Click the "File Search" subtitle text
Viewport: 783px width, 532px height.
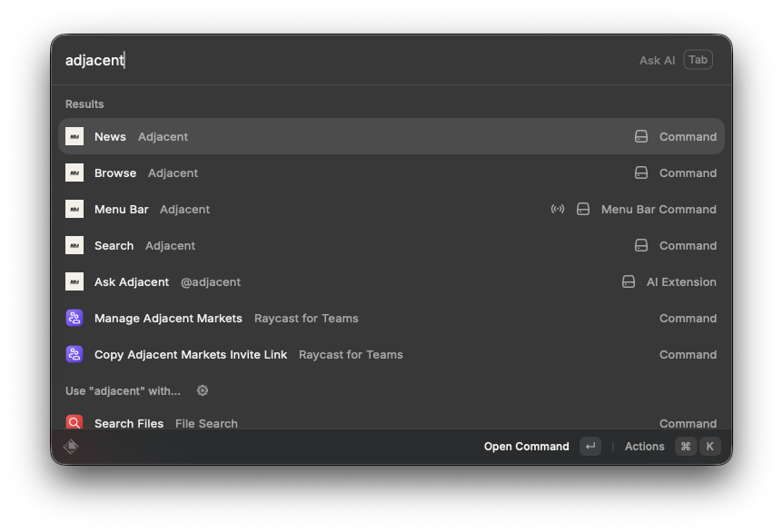pyautogui.click(x=206, y=423)
